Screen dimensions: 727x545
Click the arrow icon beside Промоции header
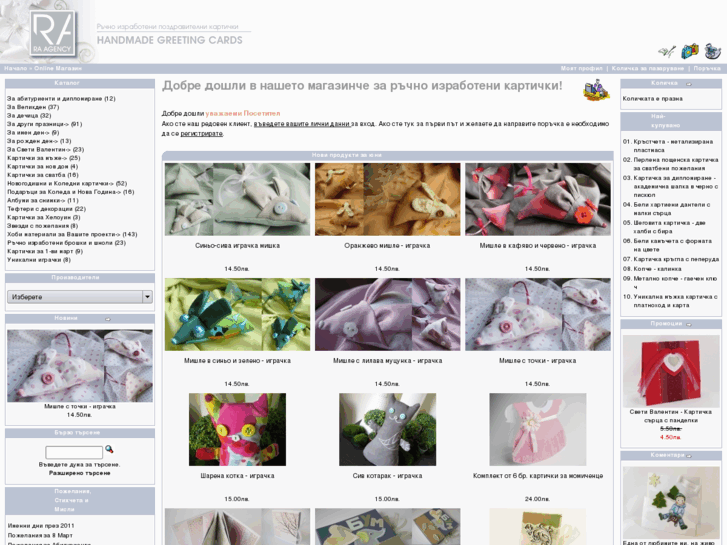pos(689,324)
